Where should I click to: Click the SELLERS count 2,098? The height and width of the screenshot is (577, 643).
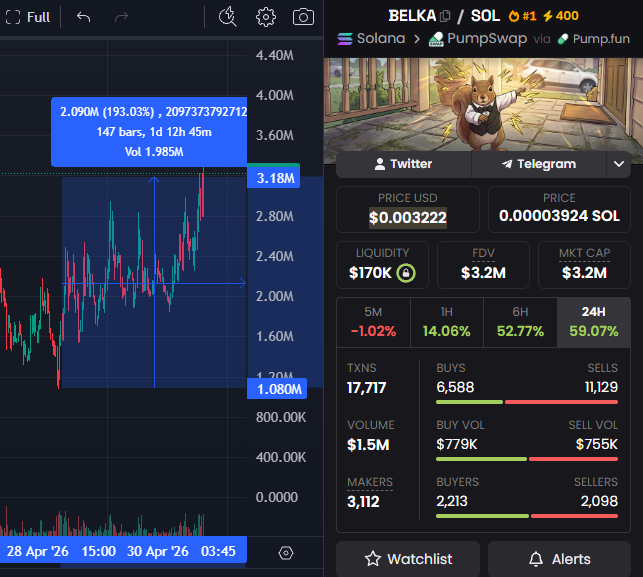[x=599, y=501]
